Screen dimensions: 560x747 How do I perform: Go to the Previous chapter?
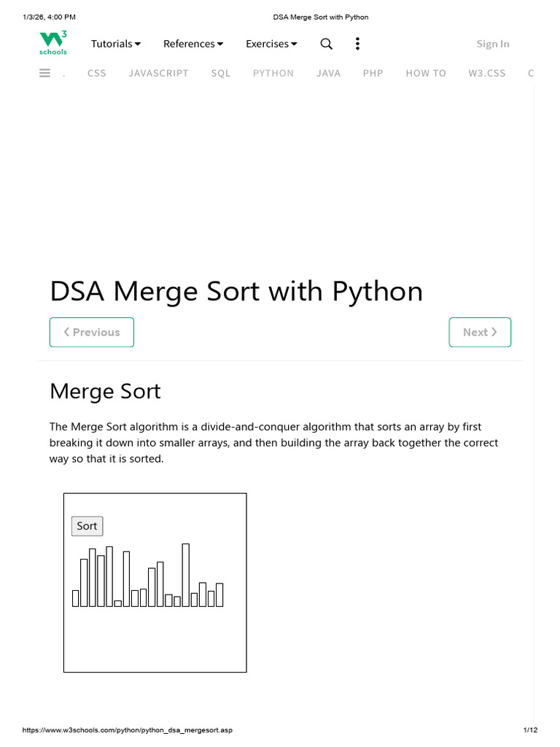pos(92,332)
